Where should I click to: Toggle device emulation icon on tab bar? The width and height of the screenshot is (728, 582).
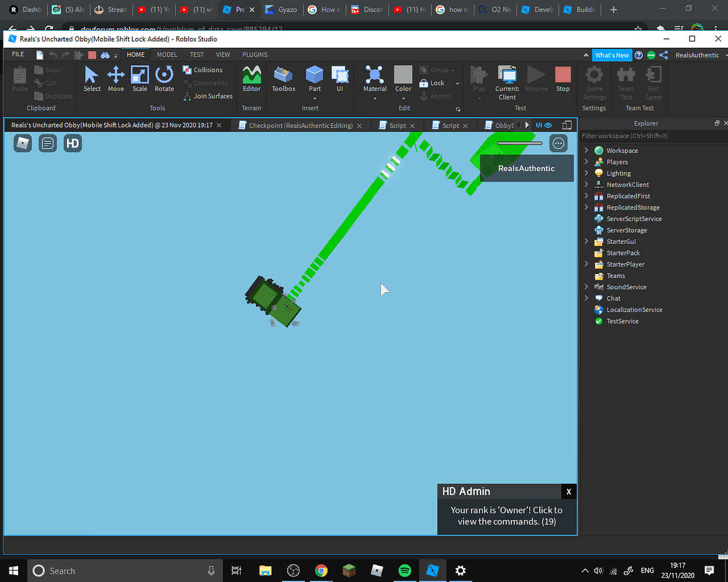(567, 125)
